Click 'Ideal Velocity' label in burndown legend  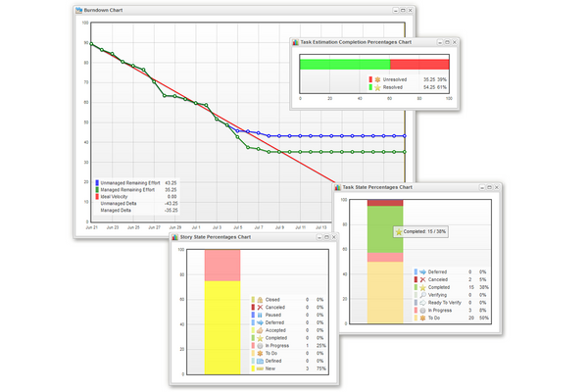pyautogui.click(x=114, y=197)
